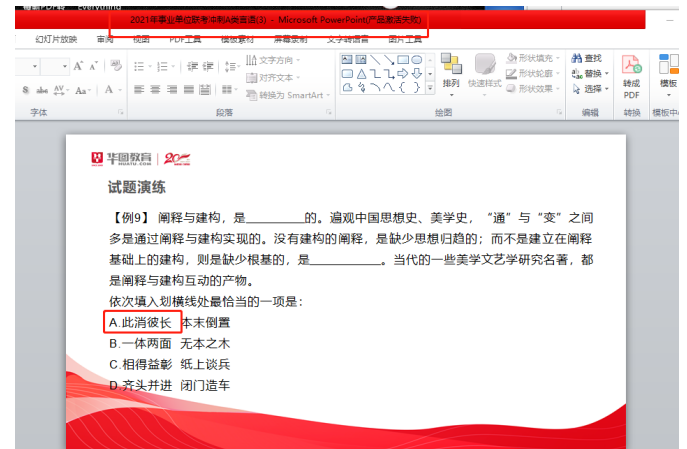Image resolution: width=687 pixels, height=449 pixels.
Task: Switch to the PDF工具 tab
Action: click(x=185, y=39)
